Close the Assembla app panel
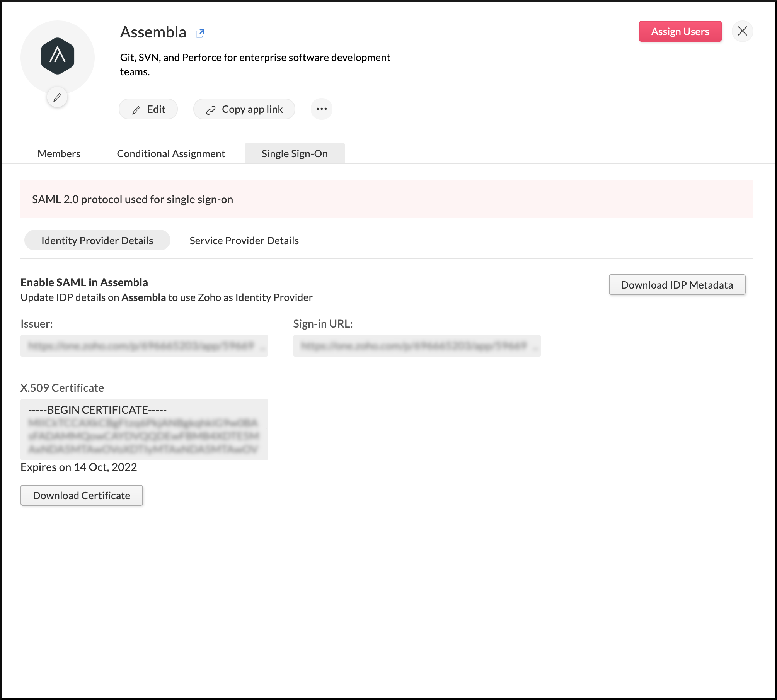This screenshot has width=777, height=700. pos(742,31)
